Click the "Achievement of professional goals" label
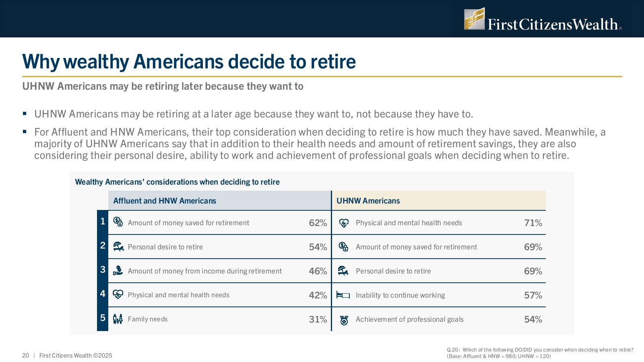This screenshot has width=644, height=362. tap(409, 319)
